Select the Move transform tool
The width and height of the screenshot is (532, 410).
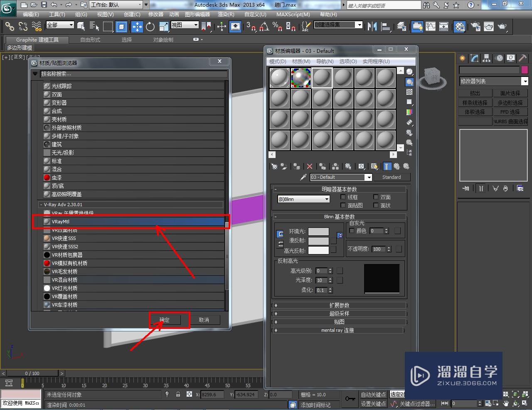137,27
